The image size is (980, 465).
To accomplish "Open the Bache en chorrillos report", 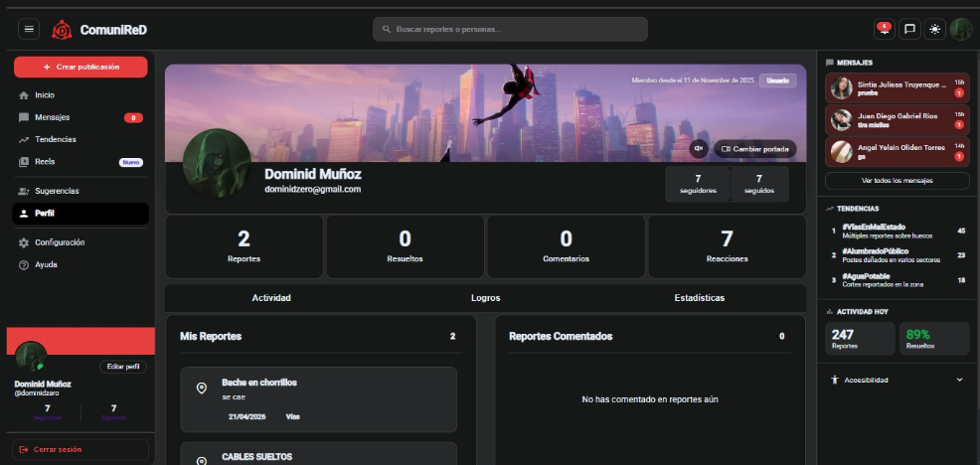I will click(319, 399).
